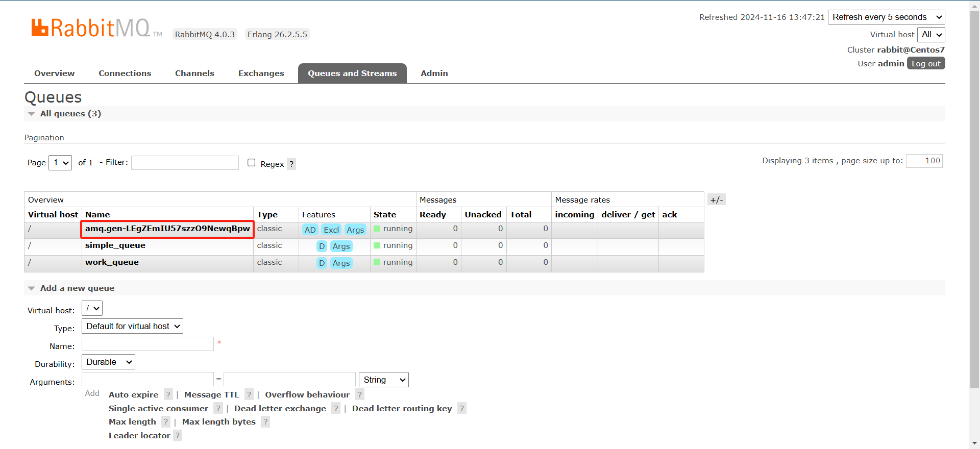Click the AD feature badge on amq.gen queue

click(310, 230)
